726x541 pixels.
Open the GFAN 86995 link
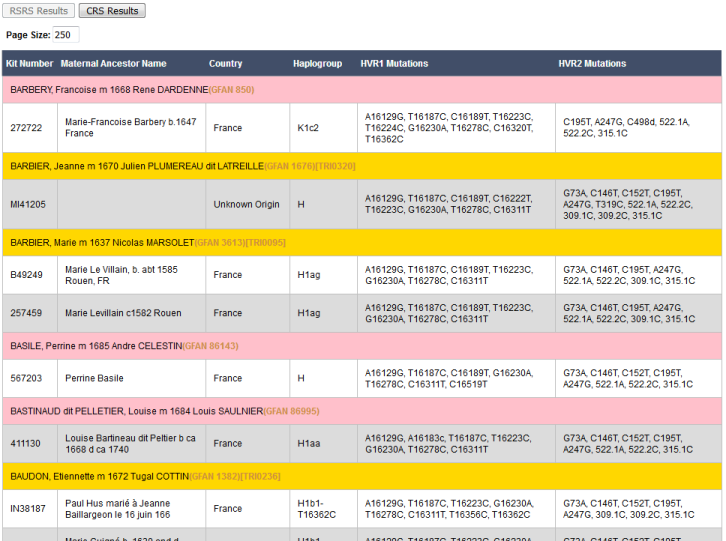pyautogui.click(x=291, y=411)
